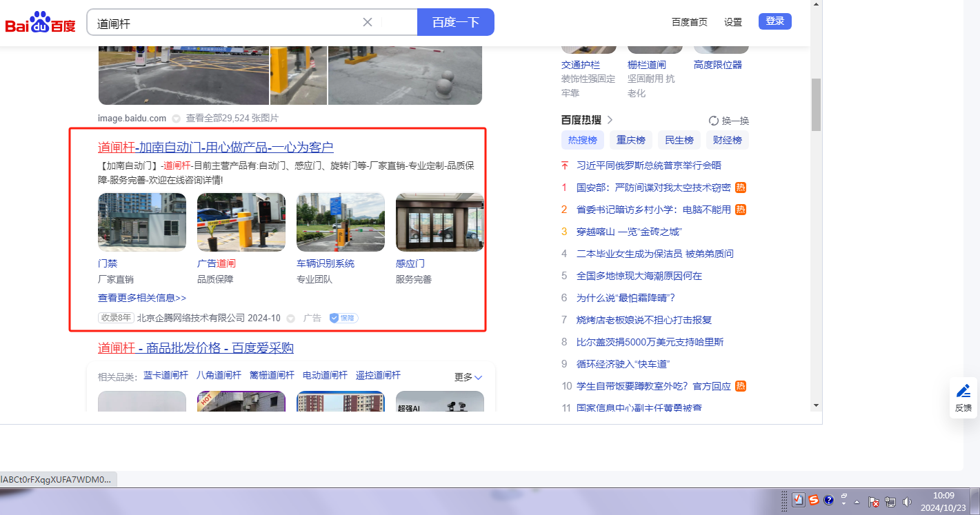This screenshot has width=980, height=515.
Task: Open the 反馈 feedback pencil icon
Action: click(963, 391)
